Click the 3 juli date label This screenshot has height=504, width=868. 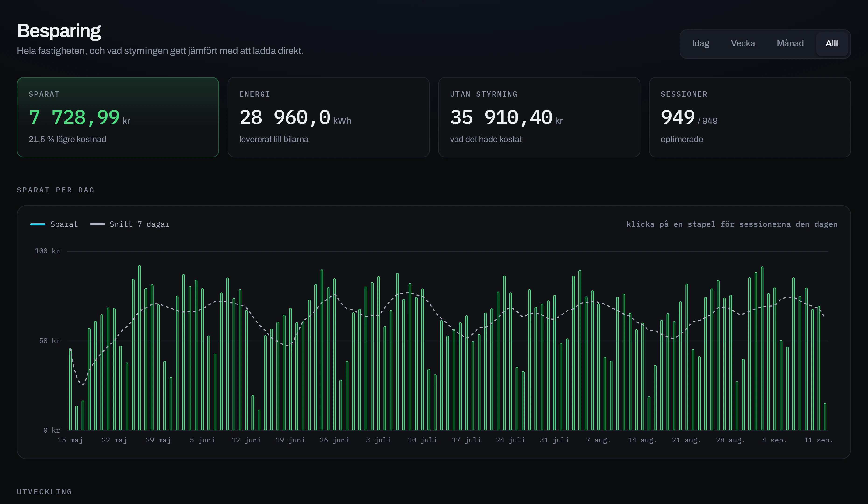point(378,440)
